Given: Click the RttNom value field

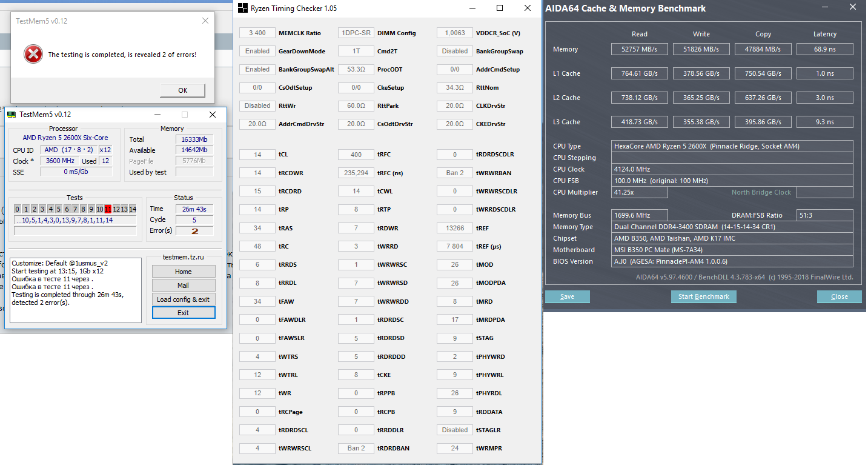Looking at the screenshot, I should point(455,87).
